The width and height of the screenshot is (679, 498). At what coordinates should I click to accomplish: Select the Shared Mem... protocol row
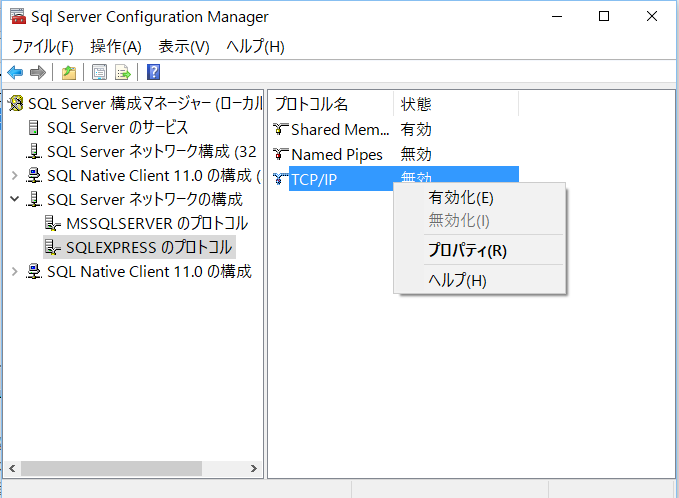point(340,129)
